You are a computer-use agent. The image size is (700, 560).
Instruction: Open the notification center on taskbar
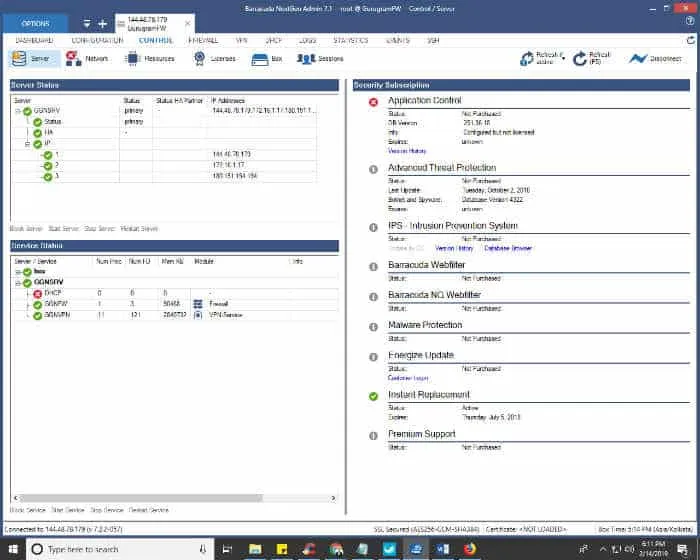[x=682, y=549]
